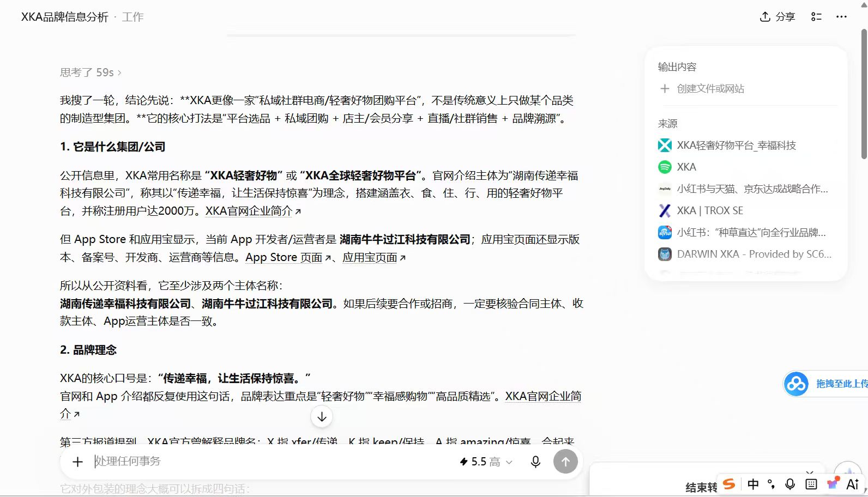Click the share upload icon

click(765, 17)
